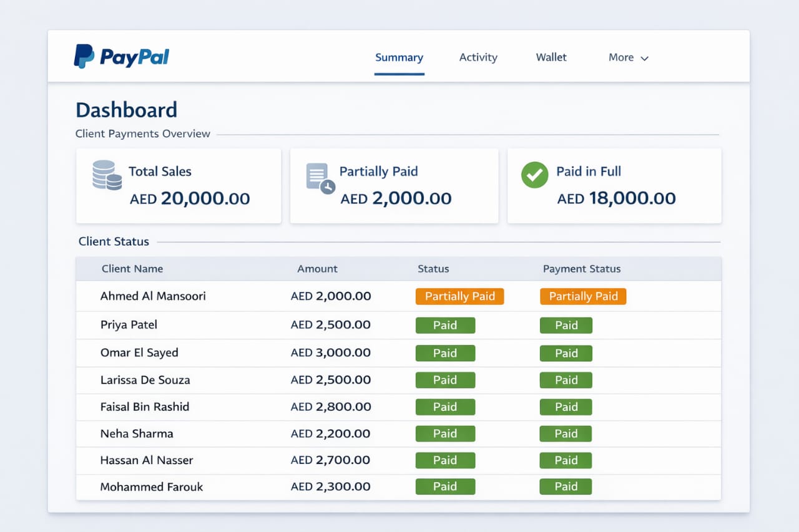Click Mohammed Farouk's Paid payment status badge
This screenshot has width=799, height=532.
[x=566, y=487]
